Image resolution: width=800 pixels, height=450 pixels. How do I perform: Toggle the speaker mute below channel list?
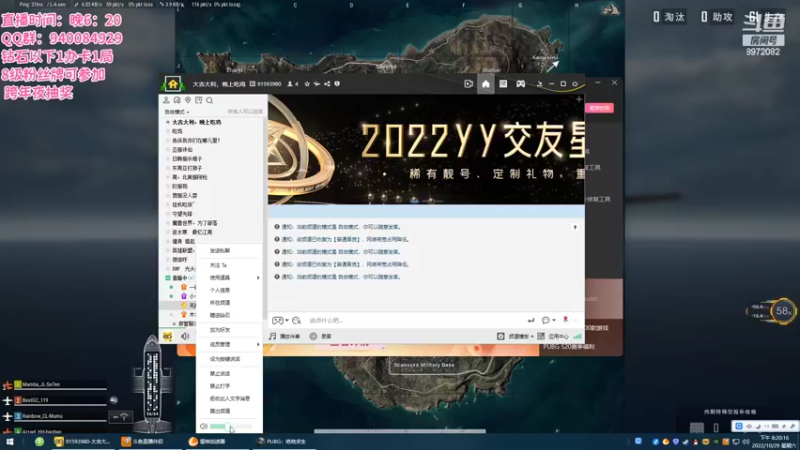click(x=185, y=336)
